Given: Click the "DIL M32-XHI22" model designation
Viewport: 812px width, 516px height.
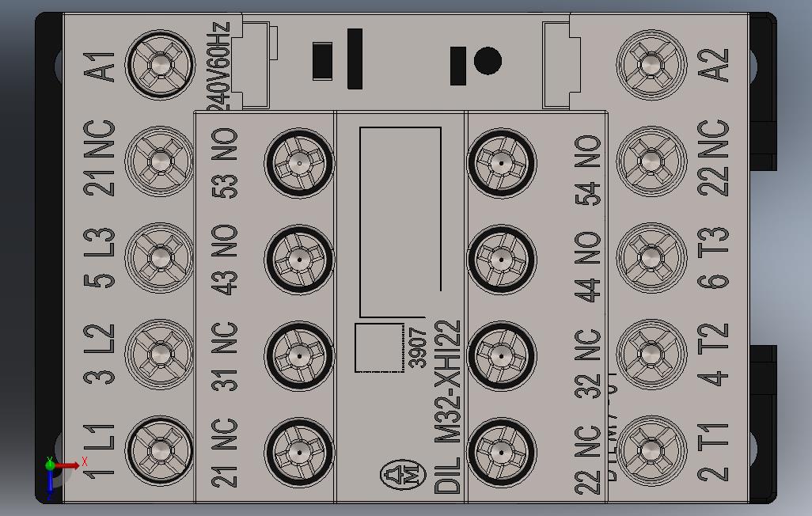Looking at the screenshot, I should click(x=447, y=407).
